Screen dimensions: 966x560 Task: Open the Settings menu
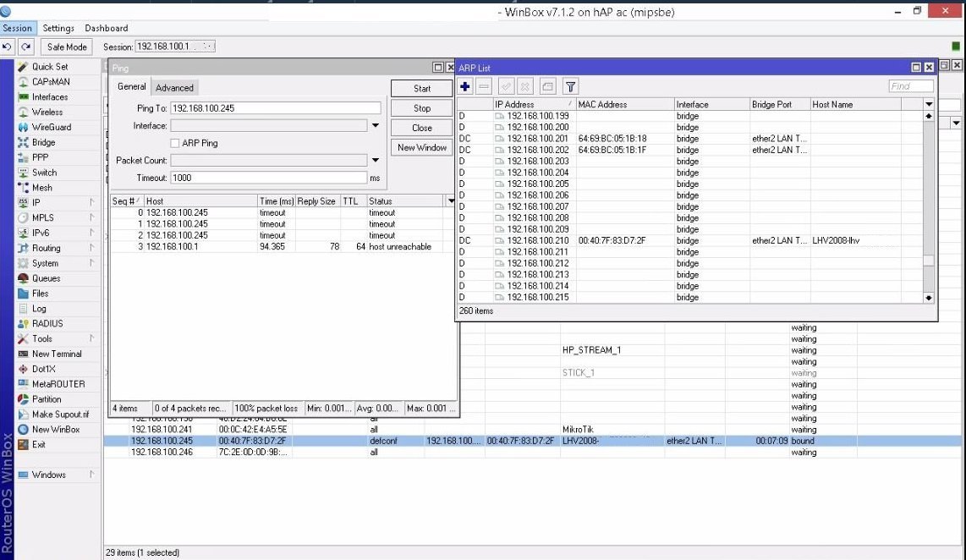[58, 28]
